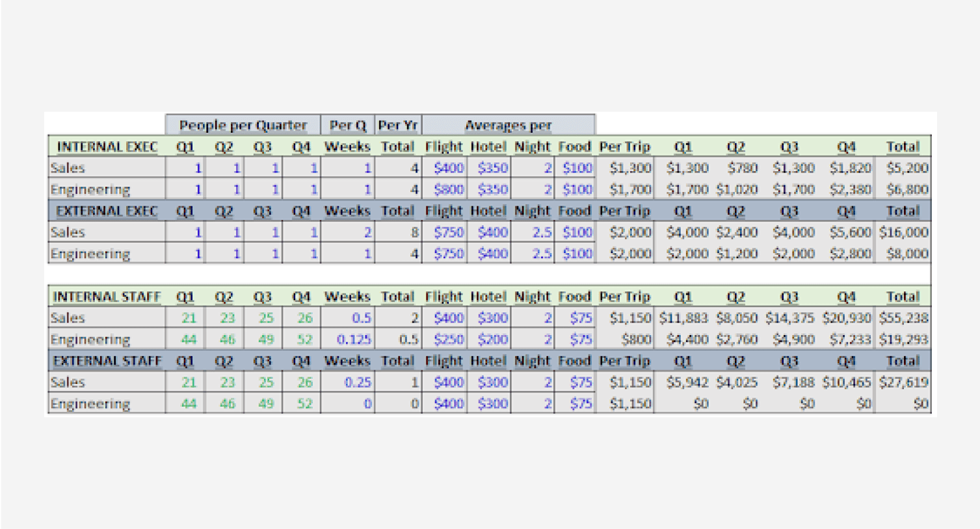Click the $19,293 total cell
This screenshot has height=529, width=980.
click(x=903, y=340)
